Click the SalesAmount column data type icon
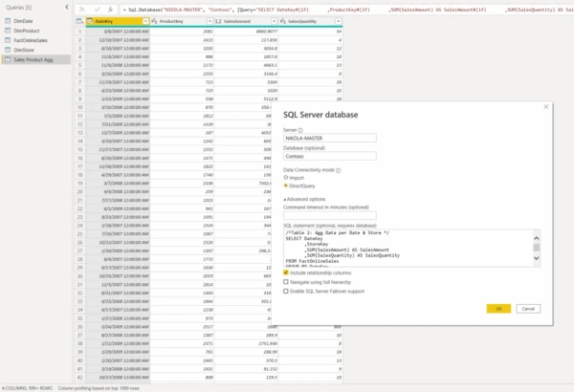Image resolution: width=574 pixels, height=392 pixels. (x=219, y=20)
